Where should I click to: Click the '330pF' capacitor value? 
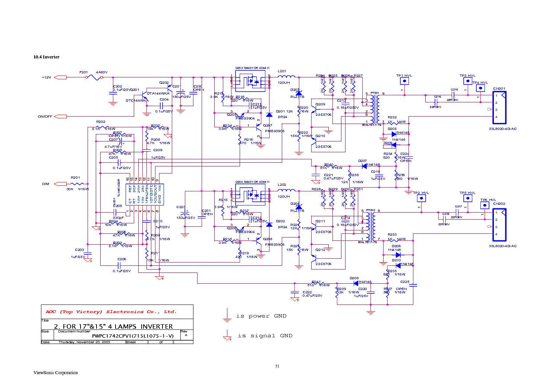tap(118, 218)
